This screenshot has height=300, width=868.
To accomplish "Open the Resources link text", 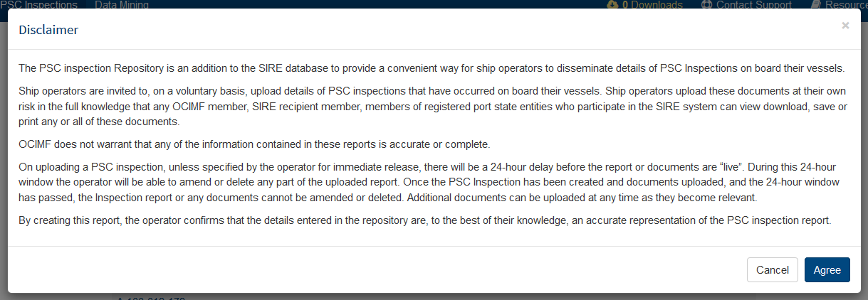I will pyautogui.click(x=847, y=4).
